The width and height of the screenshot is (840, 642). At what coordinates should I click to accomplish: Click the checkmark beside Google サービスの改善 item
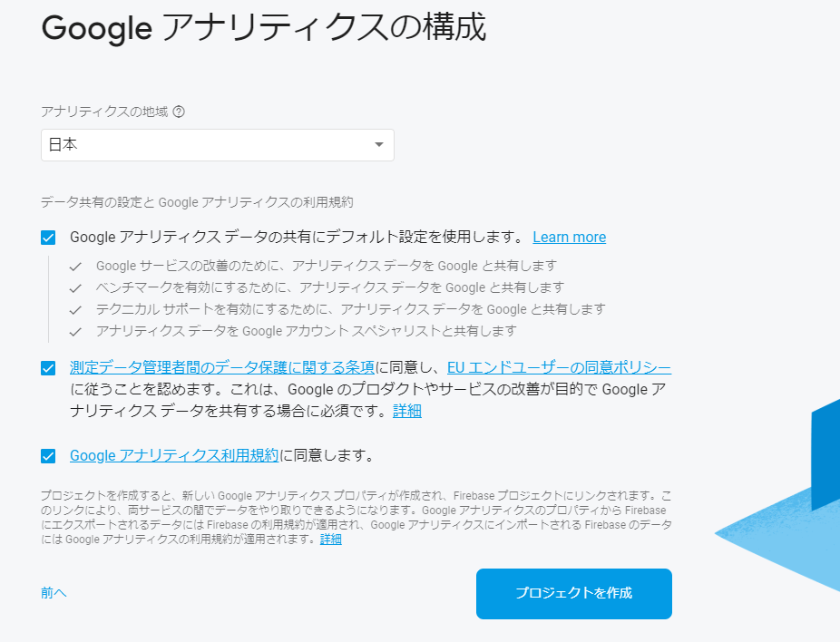(75, 266)
